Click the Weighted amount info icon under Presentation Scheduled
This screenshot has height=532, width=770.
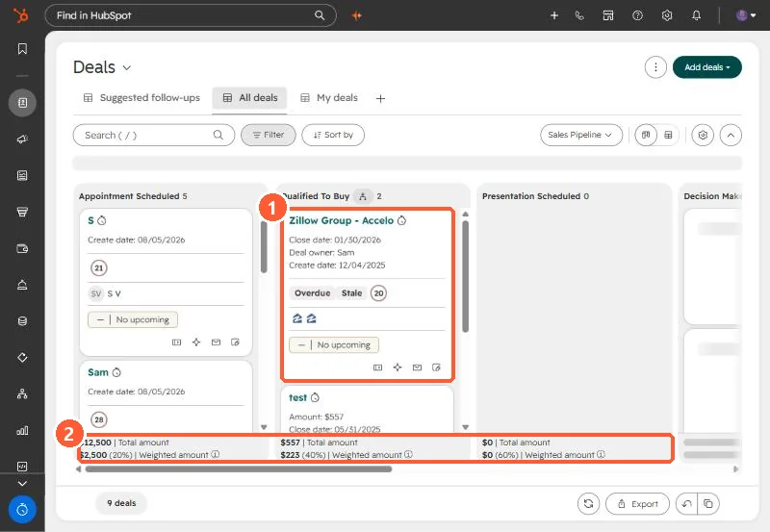click(x=601, y=454)
